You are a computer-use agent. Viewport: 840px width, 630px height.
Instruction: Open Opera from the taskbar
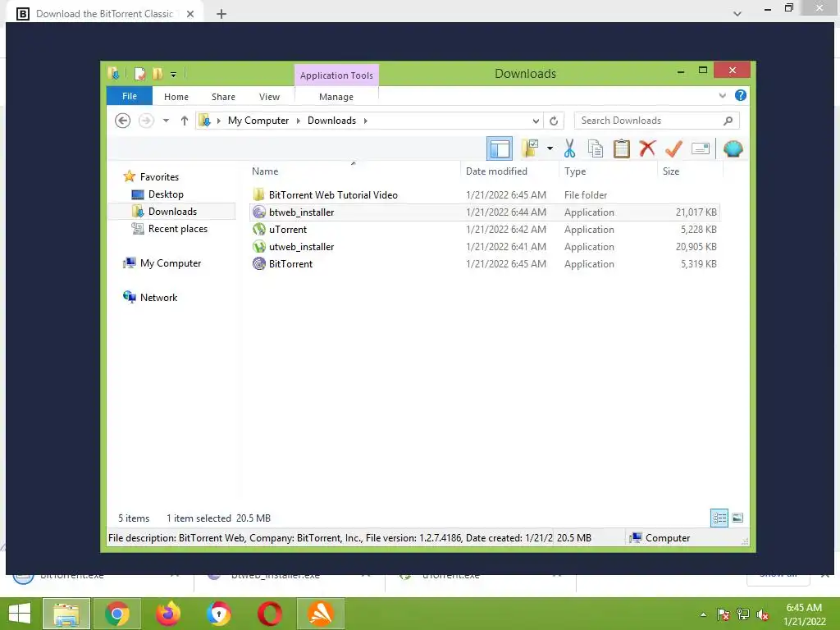coord(269,614)
